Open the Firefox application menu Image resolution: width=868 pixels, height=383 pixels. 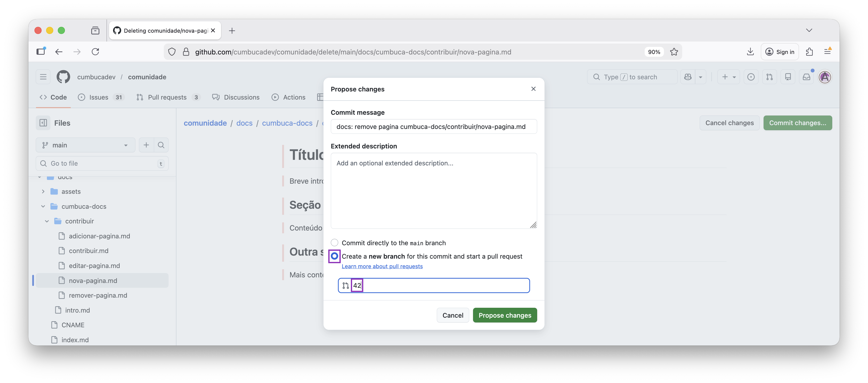(827, 52)
